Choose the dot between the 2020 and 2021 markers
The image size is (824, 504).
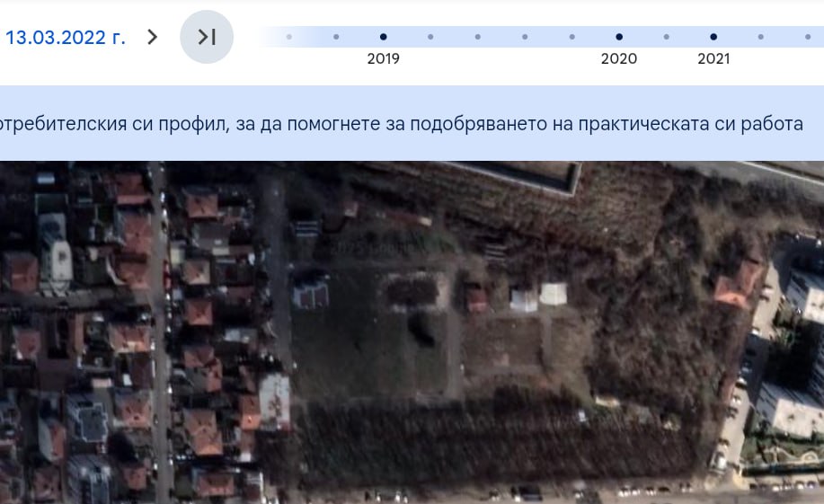pos(666,37)
